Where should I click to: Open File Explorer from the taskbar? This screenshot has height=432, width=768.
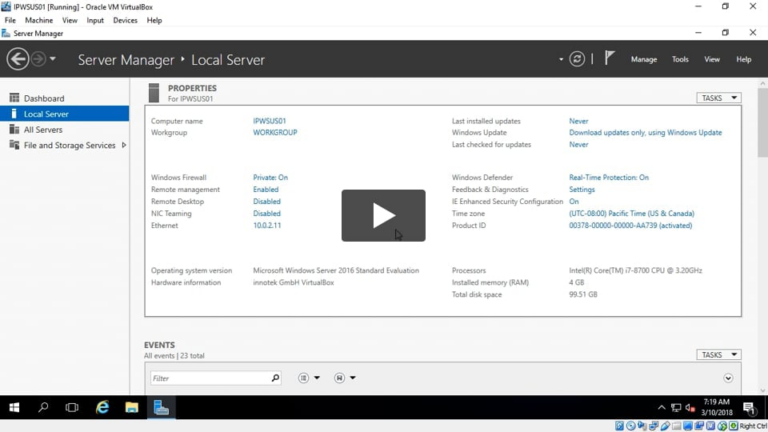click(x=131, y=408)
